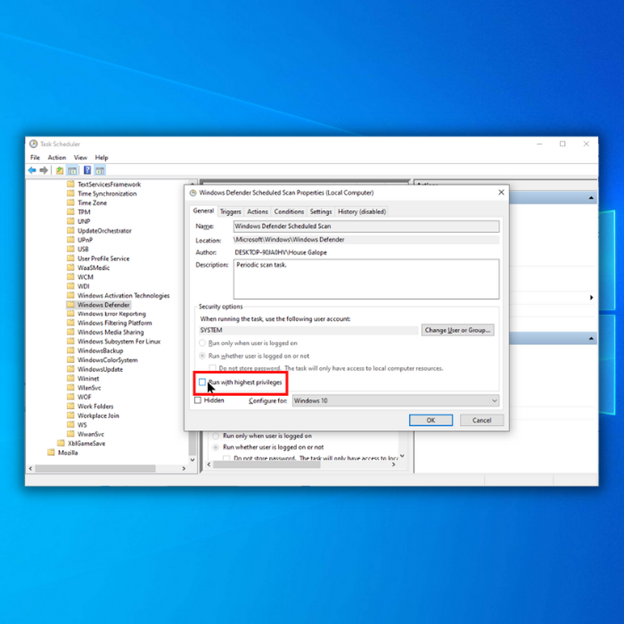
Task: Open the History (disabled) tab
Action: pos(362,212)
